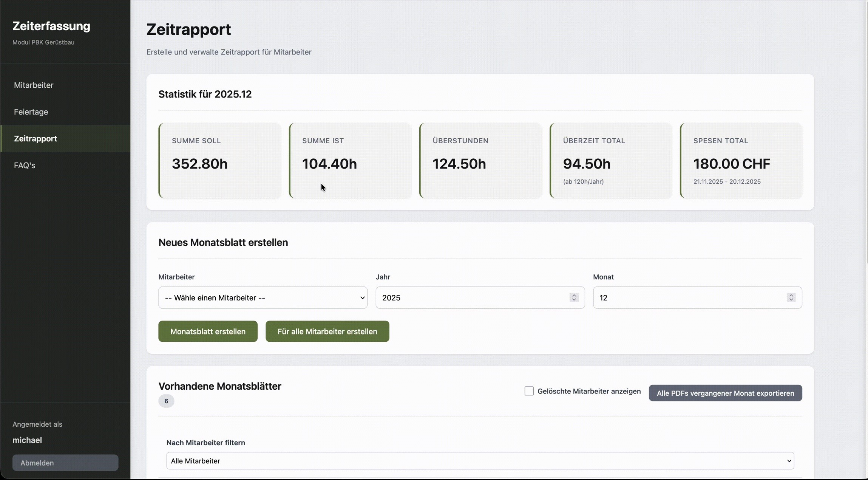Viewport: 868px width, 480px height.
Task: Click the Monat spinner arrows icon
Action: click(791, 297)
